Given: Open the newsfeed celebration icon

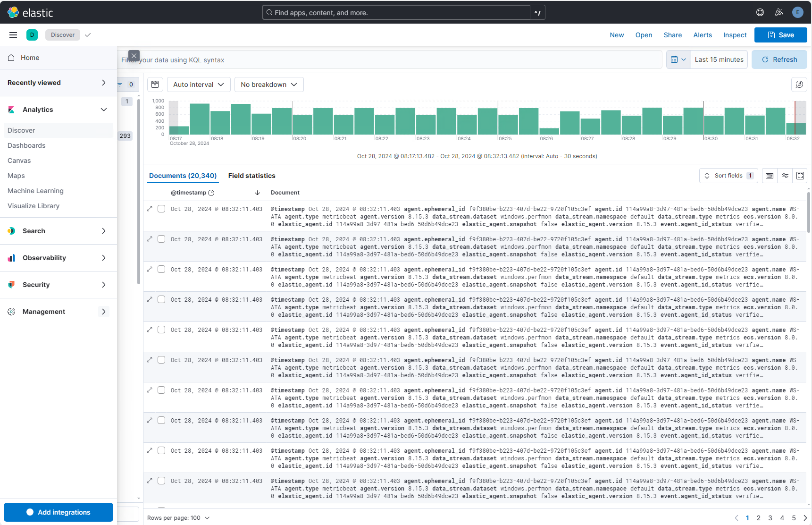Looking at the screenshot, I should (x=779, y=12).
